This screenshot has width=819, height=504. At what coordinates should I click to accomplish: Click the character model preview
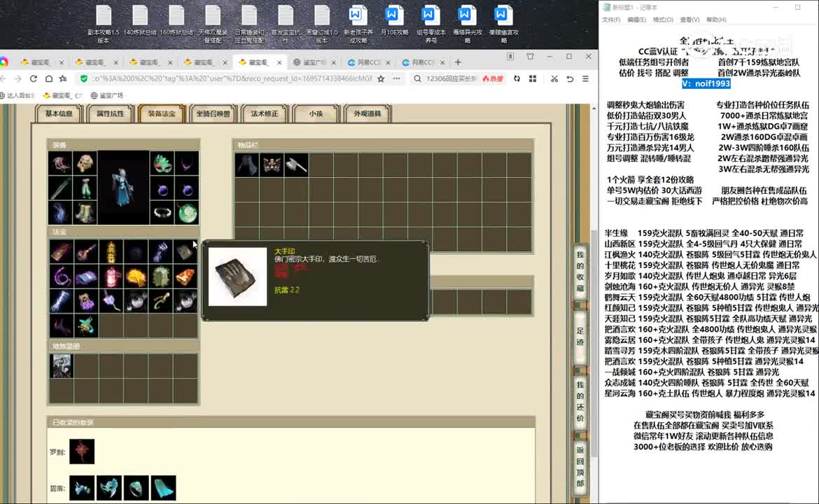tap(124, 188)
